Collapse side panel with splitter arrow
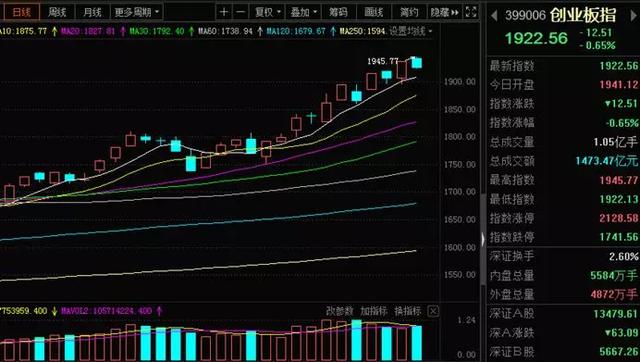The image size is (640, 362). 483,239
